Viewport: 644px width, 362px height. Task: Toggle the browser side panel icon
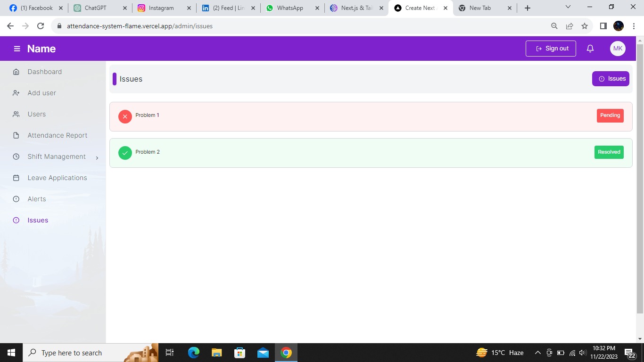pyautogui.click(x=603, y=26)
